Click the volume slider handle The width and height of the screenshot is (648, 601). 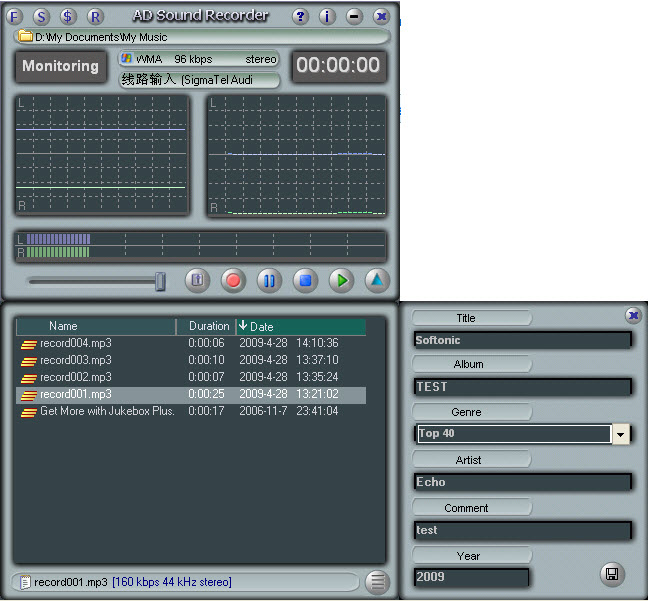pos(160,282)
